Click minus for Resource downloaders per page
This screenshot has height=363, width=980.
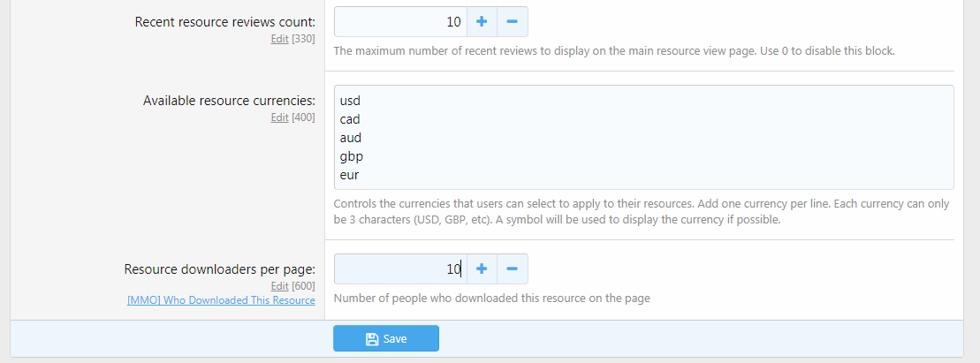pos(513,268)
